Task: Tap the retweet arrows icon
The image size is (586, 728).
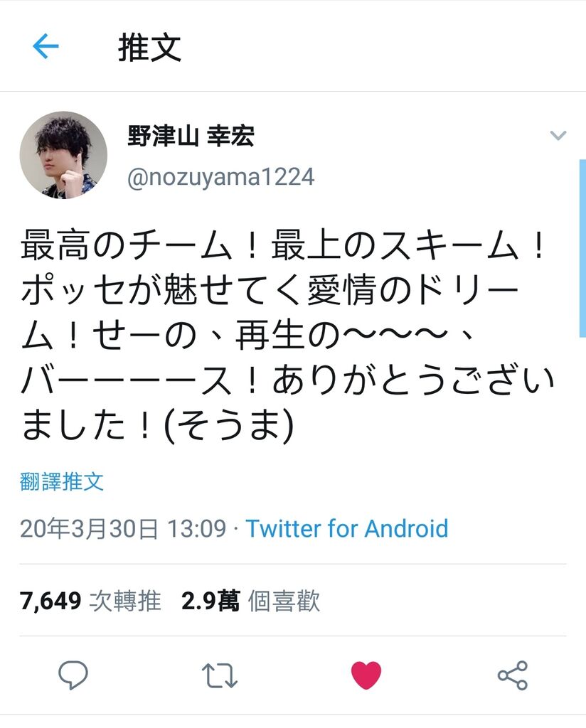Action: click(220, 675)
